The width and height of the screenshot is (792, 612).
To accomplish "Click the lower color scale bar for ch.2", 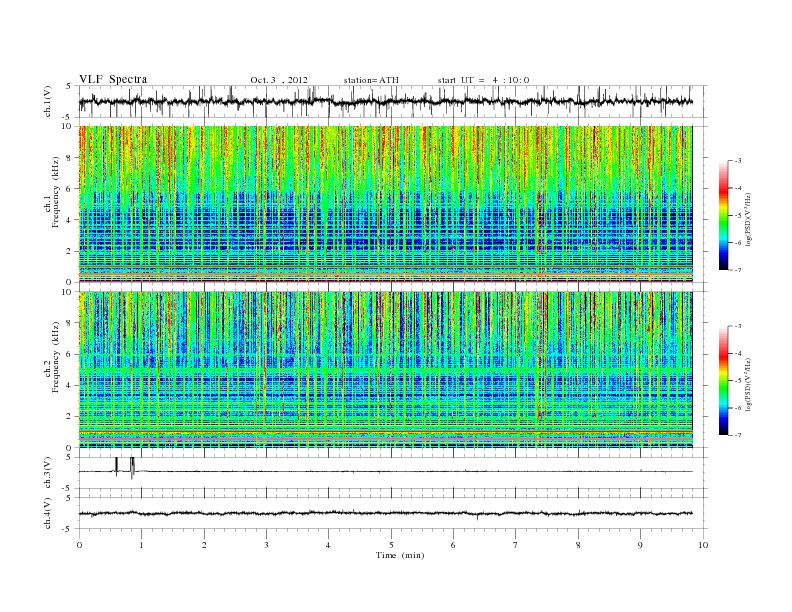I will [723, 380].
